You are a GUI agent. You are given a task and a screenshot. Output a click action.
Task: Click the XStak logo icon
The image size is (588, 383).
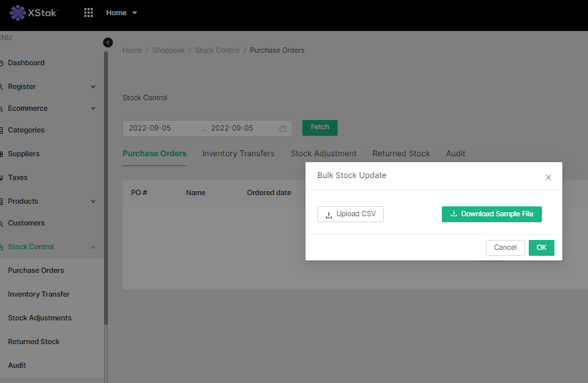pyautogui.click(x=18, y=13)
